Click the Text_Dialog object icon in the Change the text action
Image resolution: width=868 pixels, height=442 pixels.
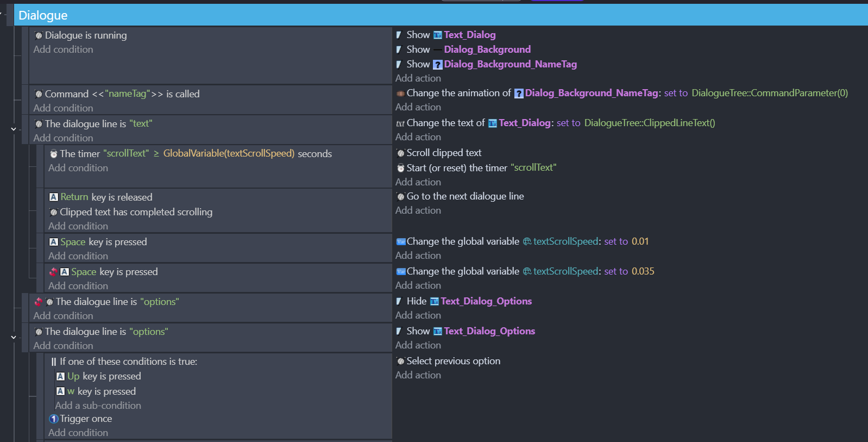pyautogui.click(x=493, y=123)
